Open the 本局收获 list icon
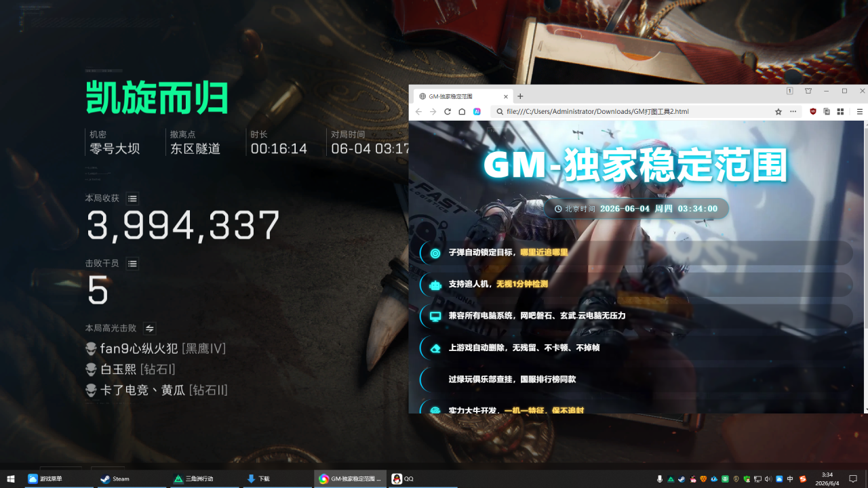The width and height of the screenshot is (868, 488). click(133, 199)
